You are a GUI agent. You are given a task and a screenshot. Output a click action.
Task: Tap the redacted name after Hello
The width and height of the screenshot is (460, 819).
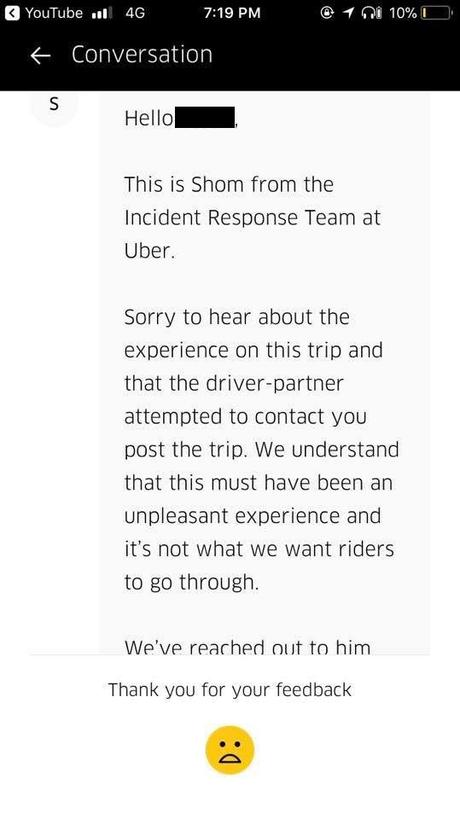coord(204,118)
